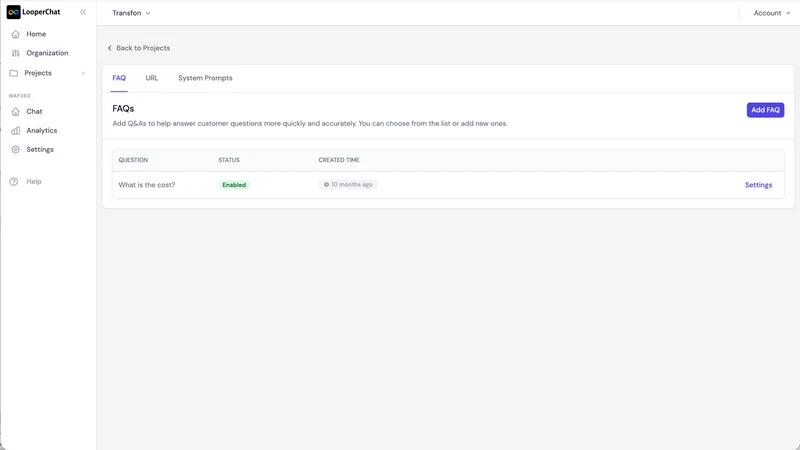This screenshot has height=450, width=800.
Task: Click the CREATED TIME column header
Action: [x=339, y=160]
